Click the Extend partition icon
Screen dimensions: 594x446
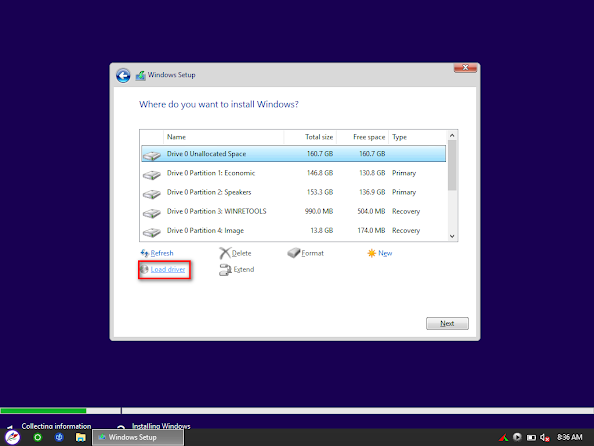(x=225, y=270)
